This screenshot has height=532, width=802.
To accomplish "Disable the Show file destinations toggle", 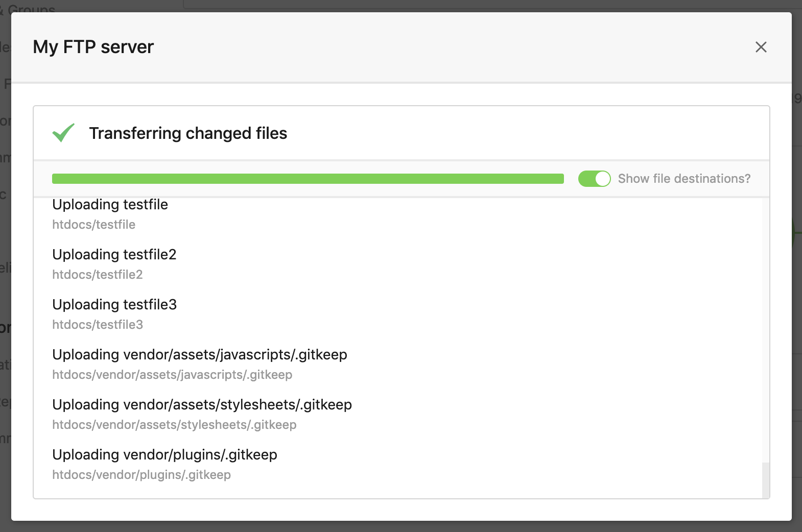I will tap(595, 179).
